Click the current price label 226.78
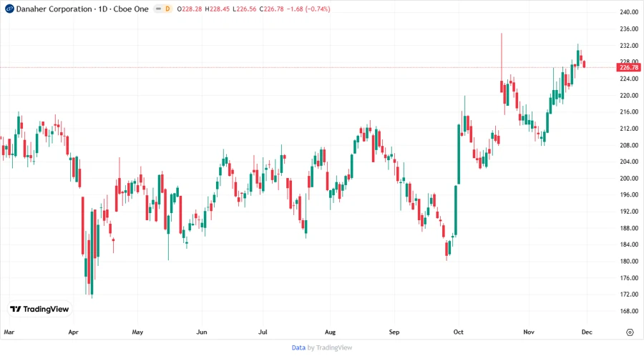Viewport: 644px width, 356px height. [x=628, y=67]
